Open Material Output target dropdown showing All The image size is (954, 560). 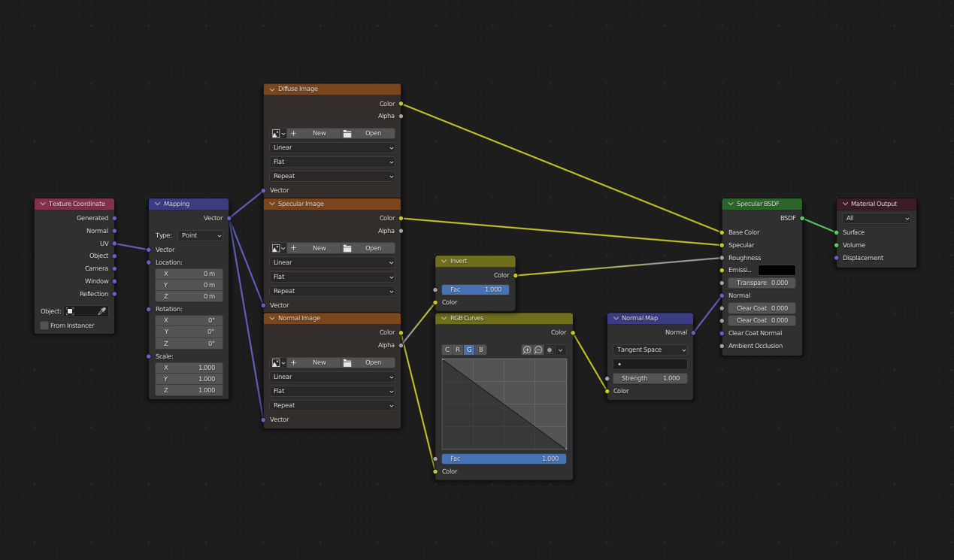point(877,218)
